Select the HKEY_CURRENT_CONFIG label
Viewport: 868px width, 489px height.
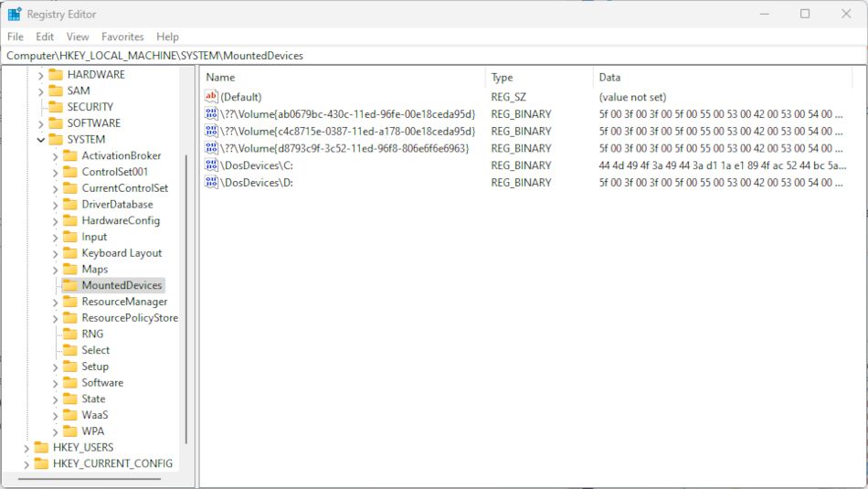tap(113, 463)
